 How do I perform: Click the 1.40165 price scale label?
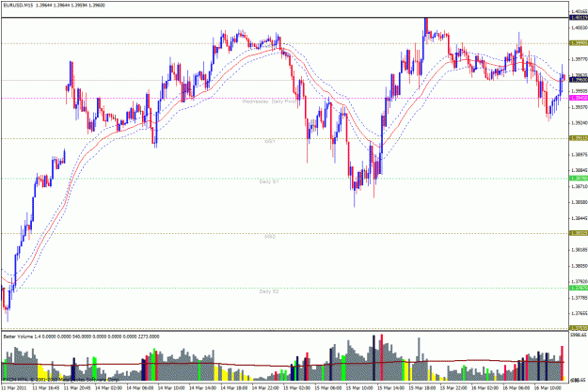point(580,12)
